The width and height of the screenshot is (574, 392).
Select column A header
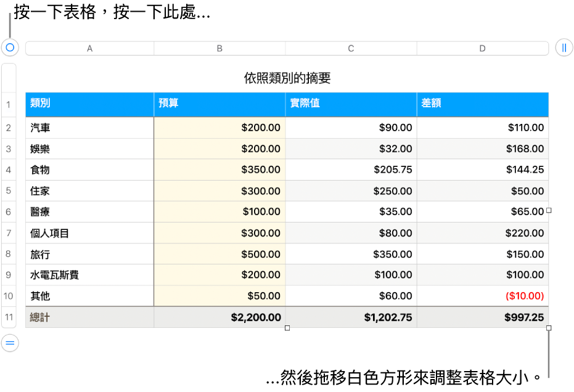click(89, 48)
